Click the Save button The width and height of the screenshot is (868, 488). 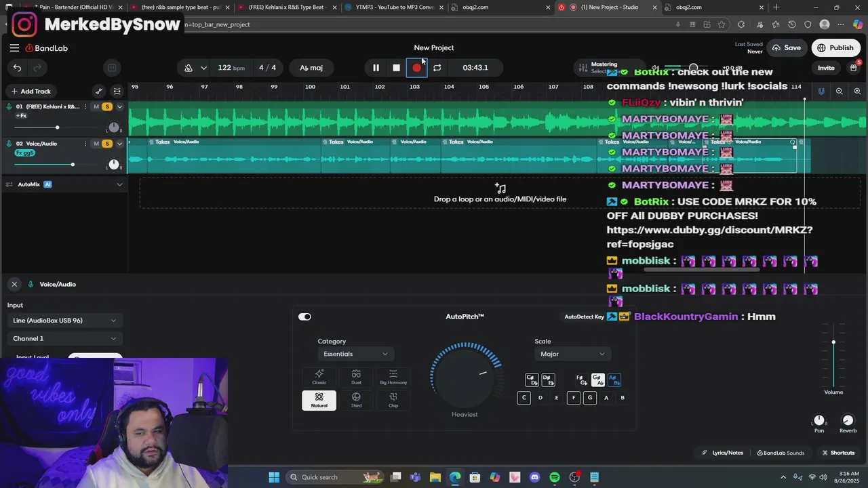click(787, 48)
